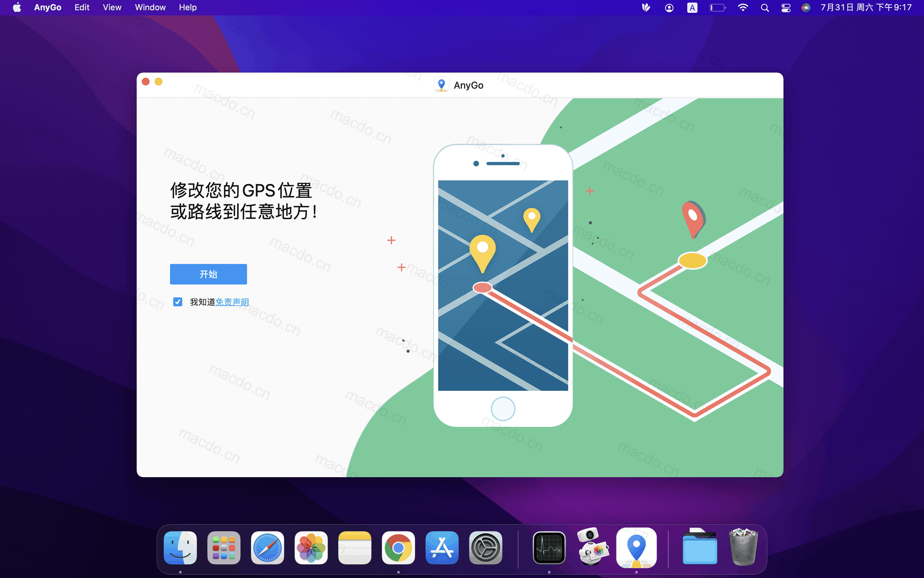Viewport: 924px width, 578px height.
Task: Open the Wi-Fi menu bar icon
Action: click(743, 8)
